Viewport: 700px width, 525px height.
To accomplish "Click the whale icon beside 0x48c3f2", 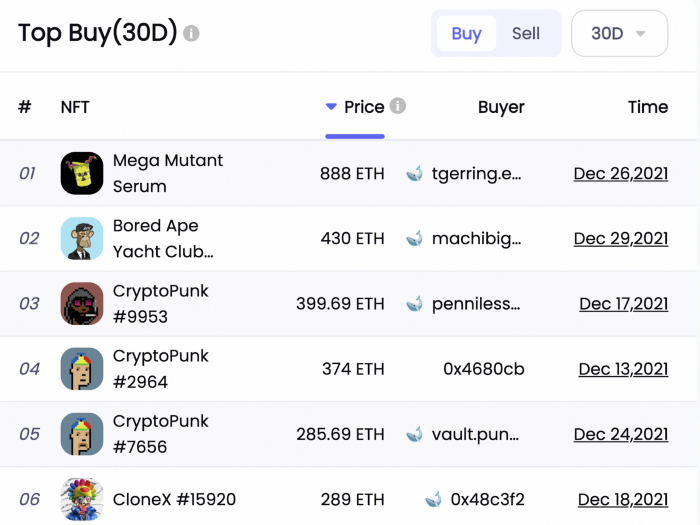I will pyautogui.click(x=433, y=499).
